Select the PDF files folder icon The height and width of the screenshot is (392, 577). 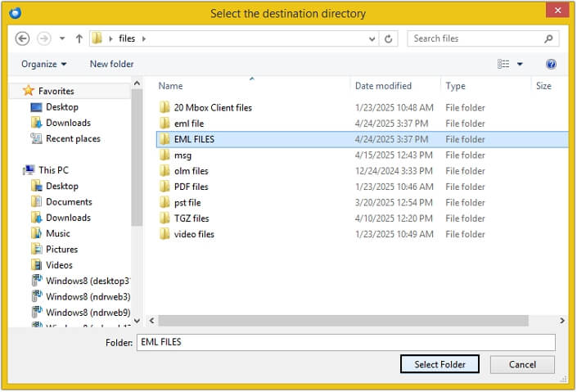(x=165, y=187)
